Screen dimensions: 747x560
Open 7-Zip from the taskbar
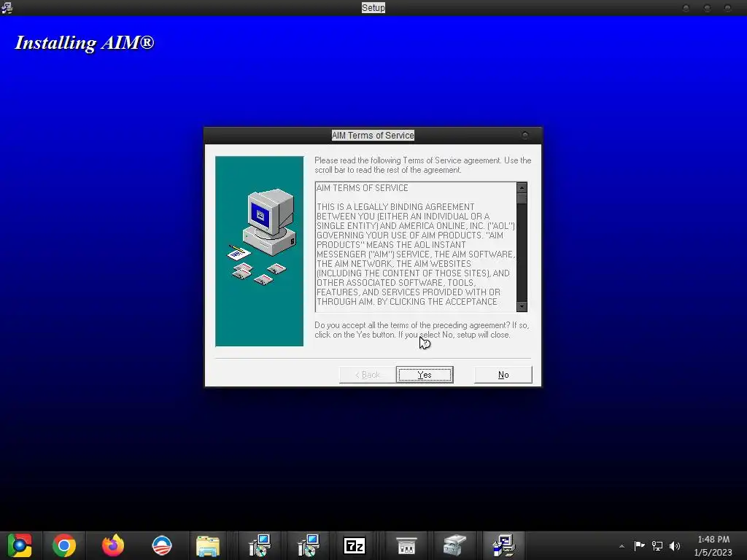click(x=355, y=545)
